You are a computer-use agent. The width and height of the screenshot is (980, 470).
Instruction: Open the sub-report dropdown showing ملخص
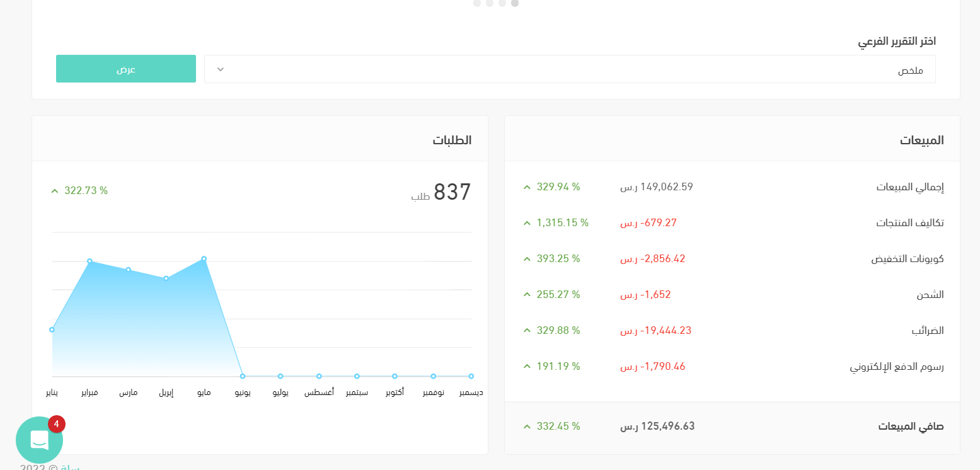click(570, 69)
